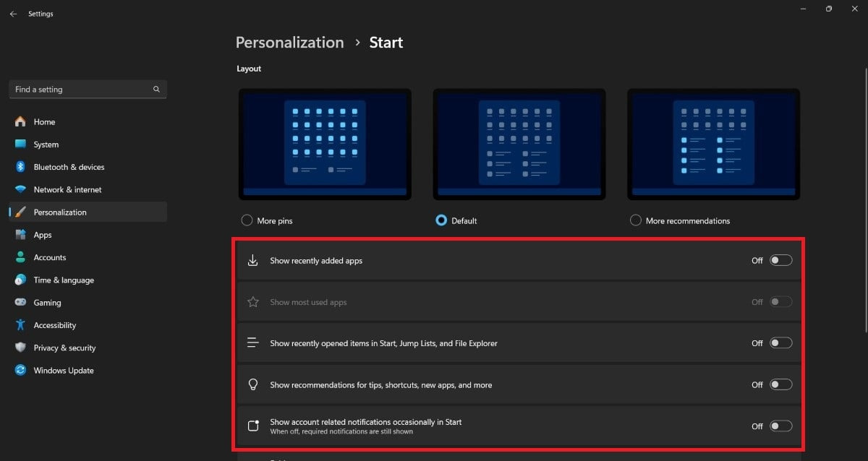The width and height of the screenshot is (868, 461).
Task: Click the Accessibility figure icon
Action: [x=20, y=325]
